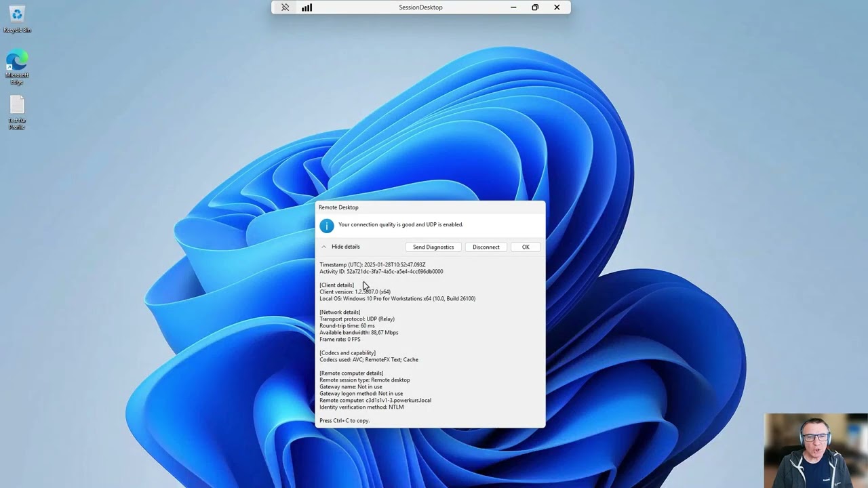Click the [Network details] heading
The width and height of the screenshot is (868, 488).
click(340, 312)
